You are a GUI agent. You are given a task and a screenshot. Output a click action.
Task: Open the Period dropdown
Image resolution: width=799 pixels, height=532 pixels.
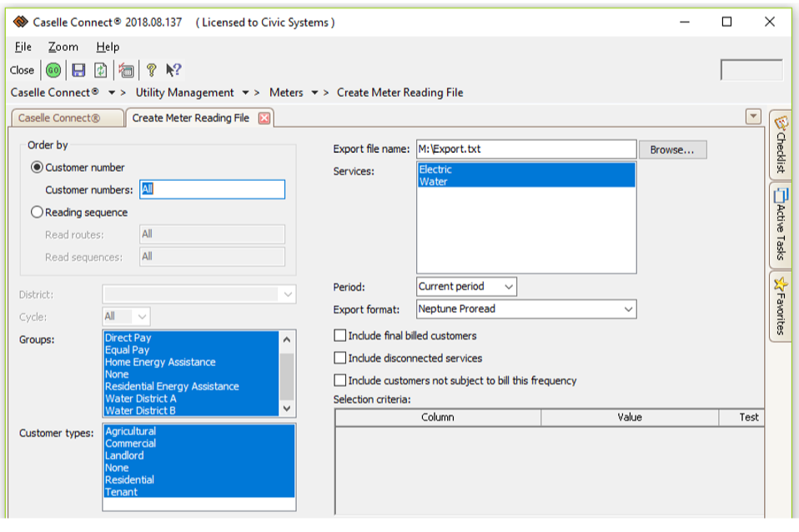pyautogui.click(x=508, y=286)
